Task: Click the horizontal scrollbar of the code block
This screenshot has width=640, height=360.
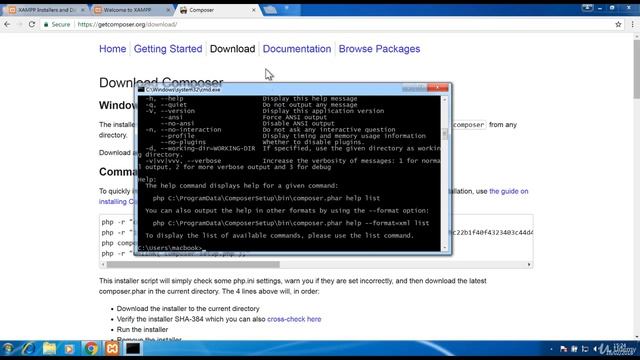Action: pyautogui.click(x=193, y=264)
